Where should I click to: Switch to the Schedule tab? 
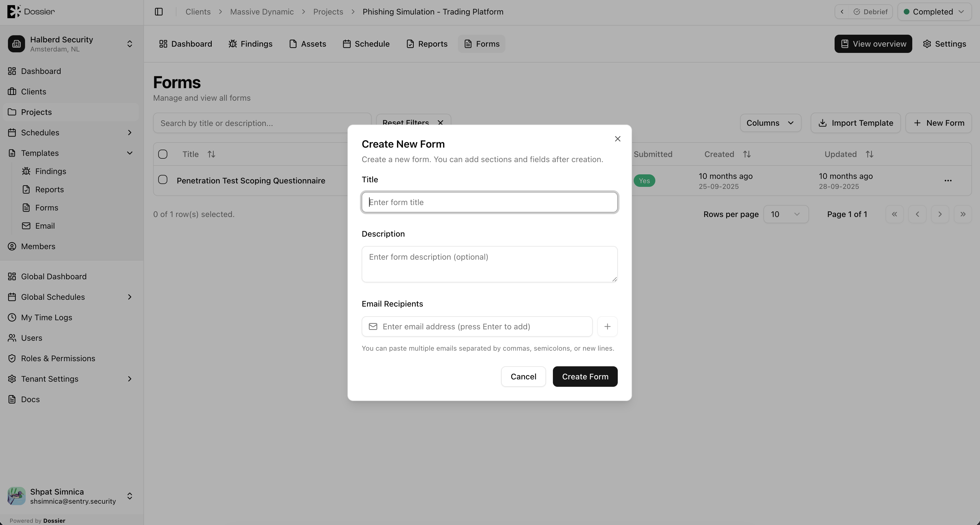(366, 44)
